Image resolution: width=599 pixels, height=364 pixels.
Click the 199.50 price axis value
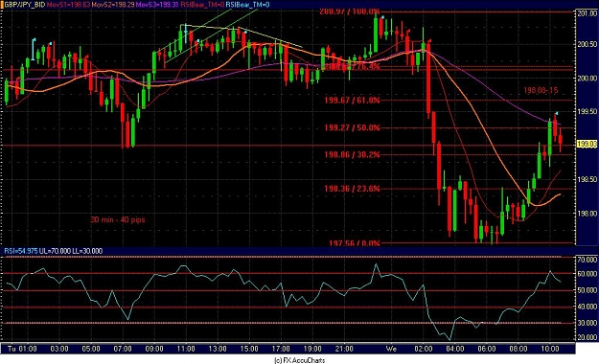point(587,111)
